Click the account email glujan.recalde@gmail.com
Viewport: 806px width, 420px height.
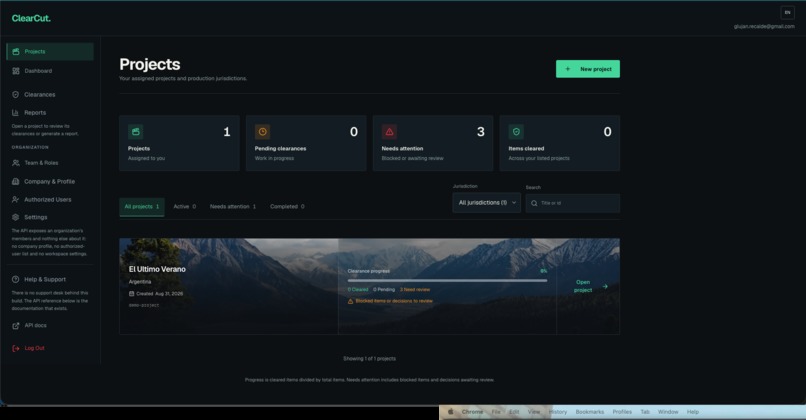(x=764, y=26)
